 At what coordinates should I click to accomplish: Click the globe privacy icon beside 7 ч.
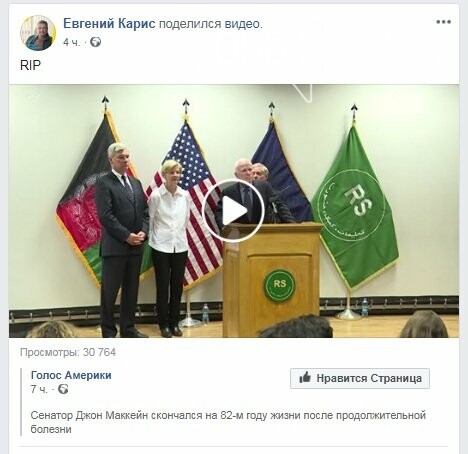pyautogui.click(x=63, y=389)
